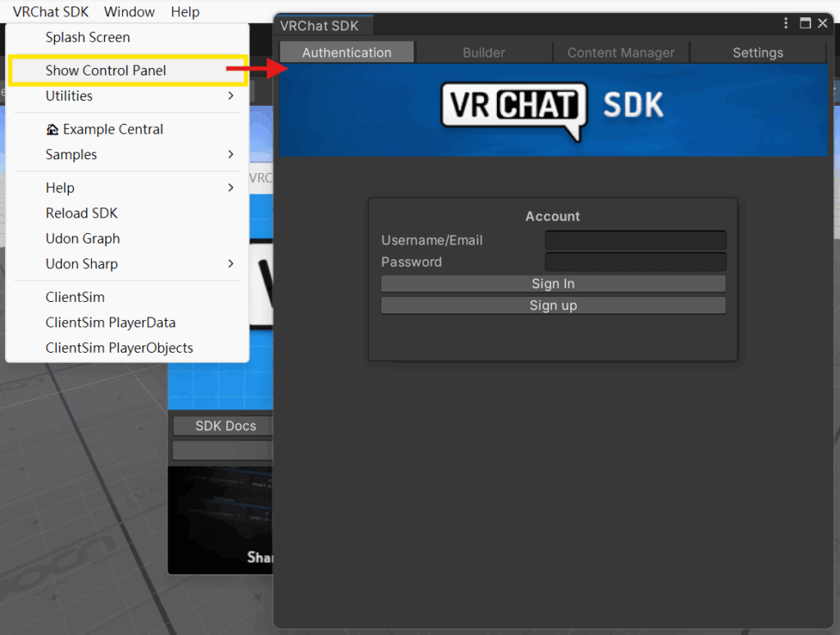Focus the Username/Email input field
This screenshot has width=840, height=635.
pos(635,240)
